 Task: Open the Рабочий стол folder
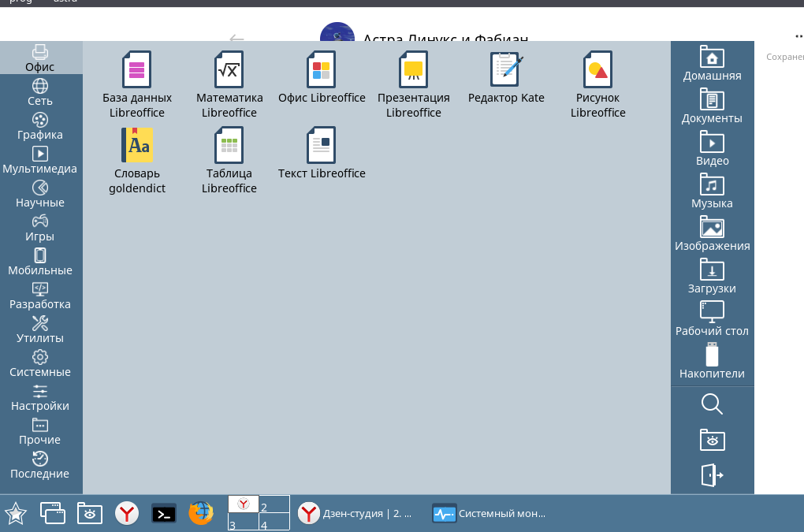pyautogui.click(x=712, y=318)
